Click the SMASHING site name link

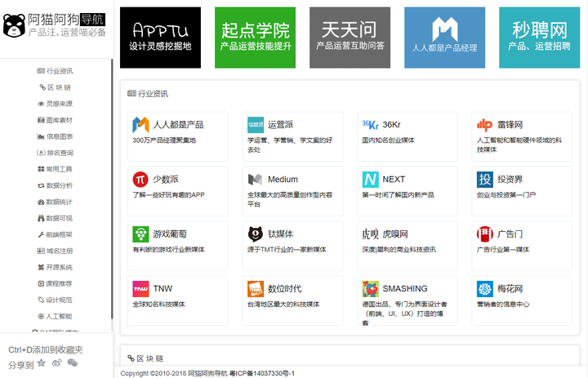[405, 289]
